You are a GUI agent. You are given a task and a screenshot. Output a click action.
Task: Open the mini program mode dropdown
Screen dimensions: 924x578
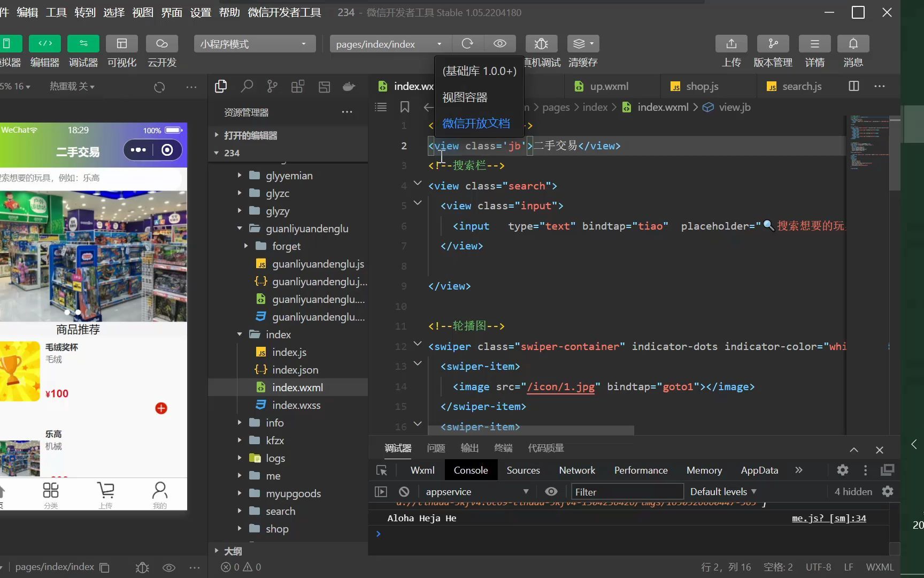(x=255, y=44)
